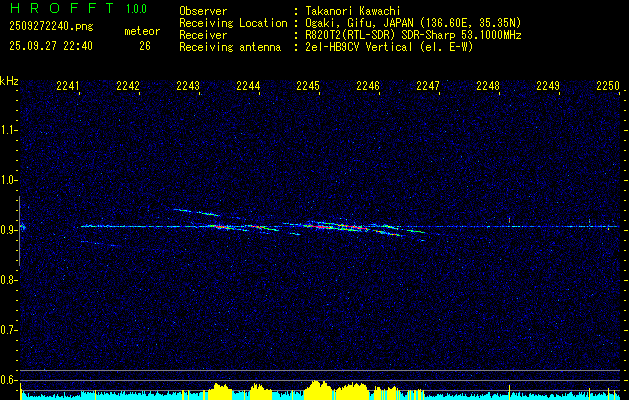Click the vertical gray bar on left axis
Screen dimensions: 629x400
point(19,231)
